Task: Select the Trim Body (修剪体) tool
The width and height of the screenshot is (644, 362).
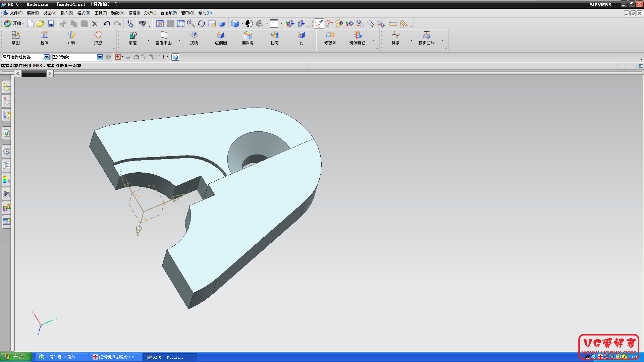Action: point(330,38)
